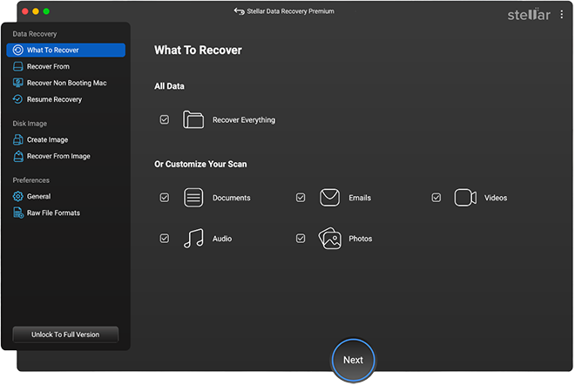Click the Audio label

point(222,239)
